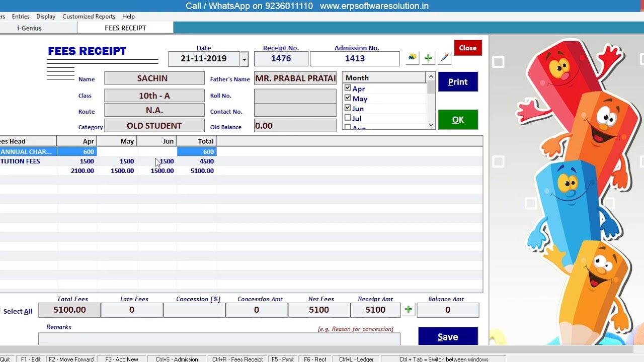Viewport: 644px width, 362px height.
Task: Click the Old Balance field
Action: coord(295,126)
